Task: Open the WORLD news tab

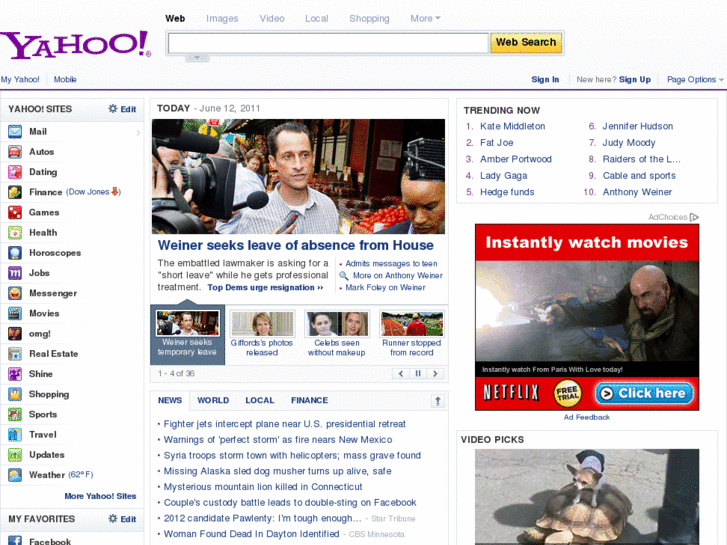Action: 213,400
